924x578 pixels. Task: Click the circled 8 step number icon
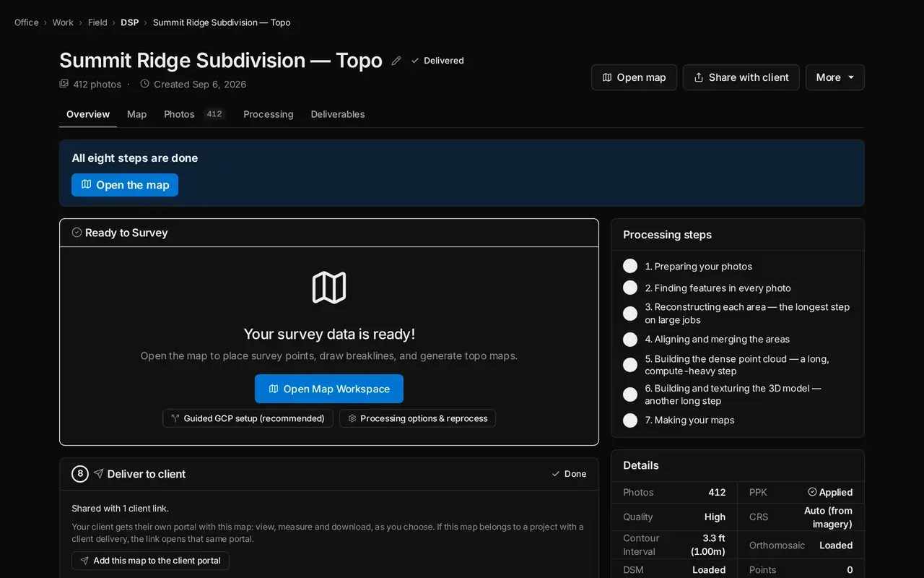click(80, 474)
